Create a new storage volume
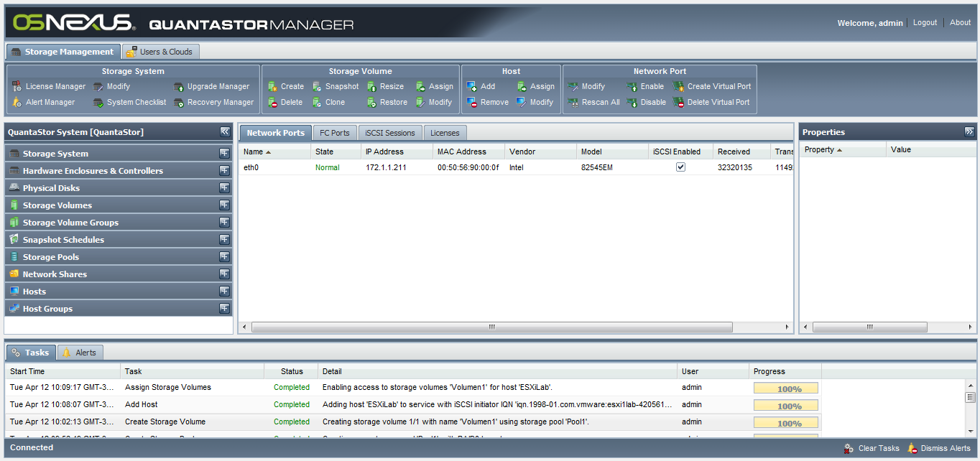The height and width of the screenshot is (461, 980). point(285,86)
